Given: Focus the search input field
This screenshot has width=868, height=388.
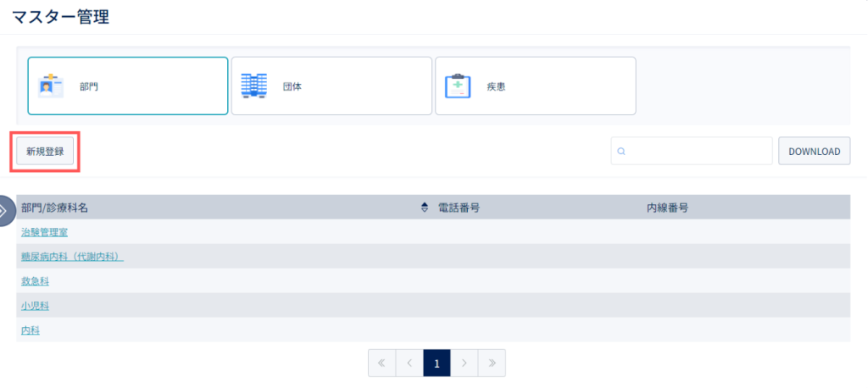Looking at the screenshot, I should coord(692,151).
